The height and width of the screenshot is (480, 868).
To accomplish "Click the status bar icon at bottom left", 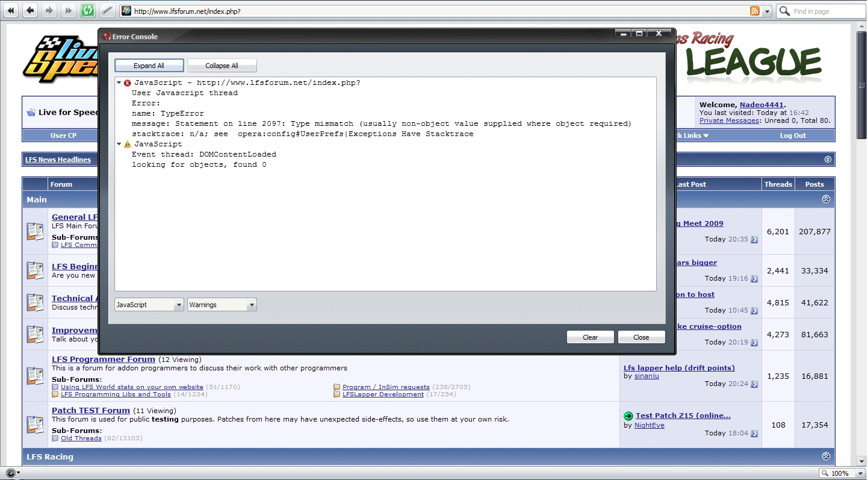I will 10,473.
